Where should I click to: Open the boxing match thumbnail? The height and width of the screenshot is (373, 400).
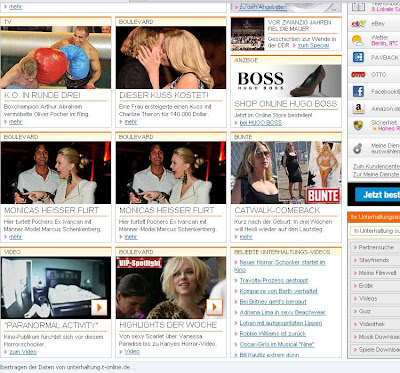(x=56, y=57)
